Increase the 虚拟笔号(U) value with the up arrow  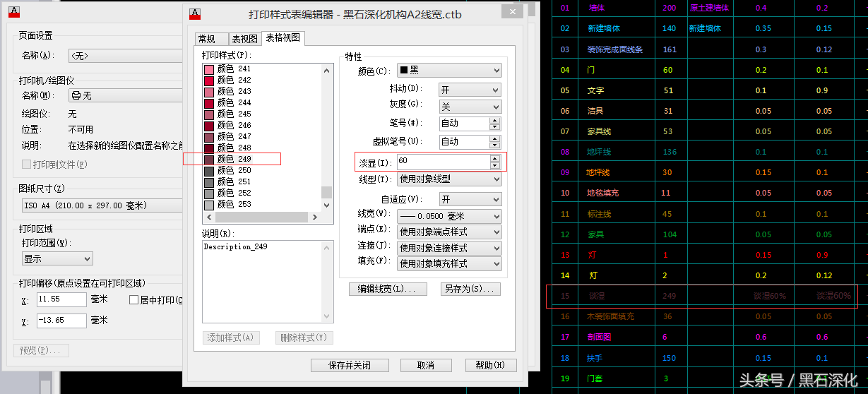495,138
